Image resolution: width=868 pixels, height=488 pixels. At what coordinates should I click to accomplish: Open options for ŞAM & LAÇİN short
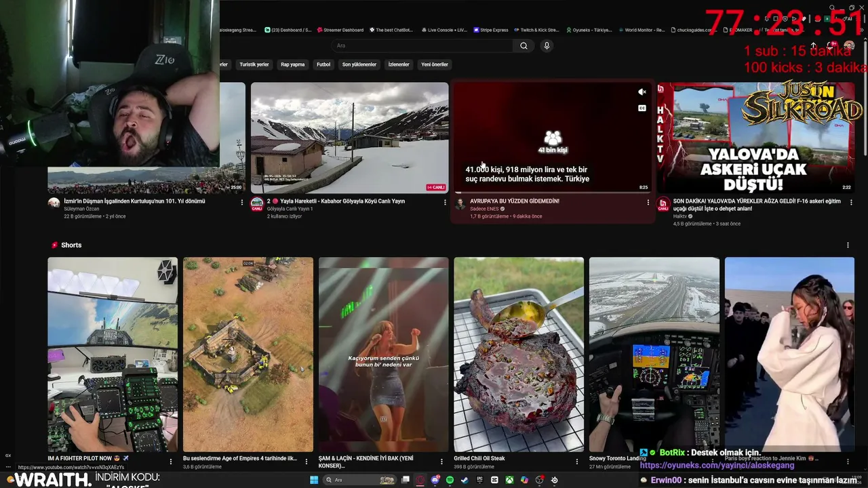click(441, 462)
